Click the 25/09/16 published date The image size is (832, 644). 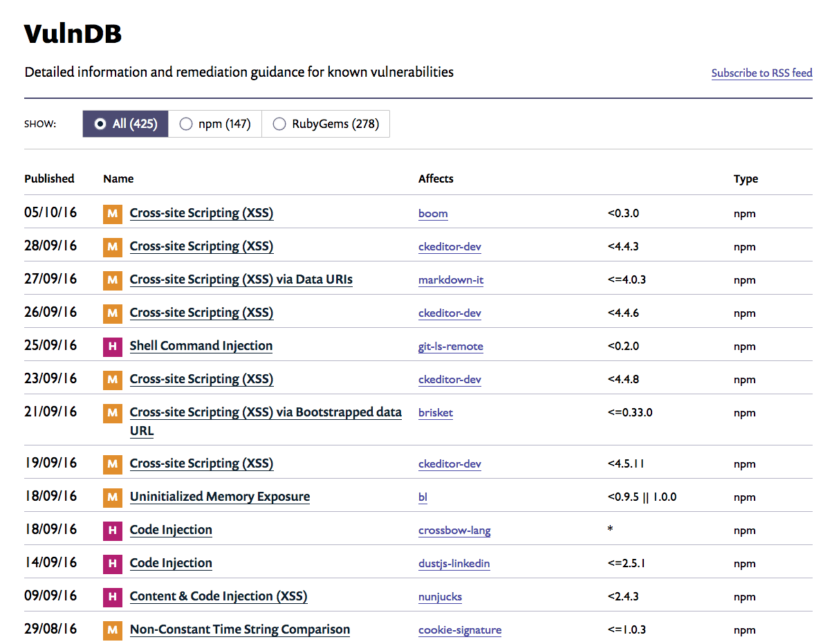click(x=50, y=345)
